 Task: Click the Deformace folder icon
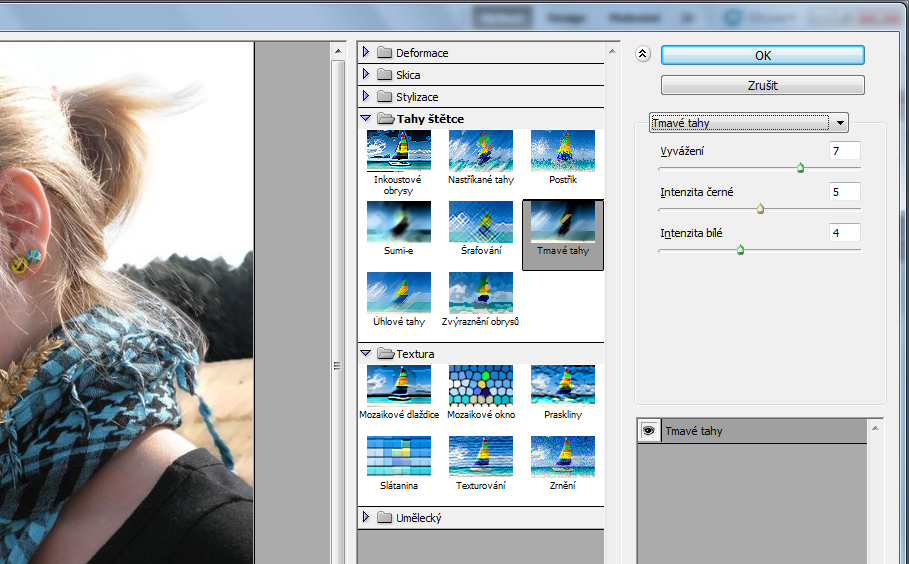(x=384, y=53)
